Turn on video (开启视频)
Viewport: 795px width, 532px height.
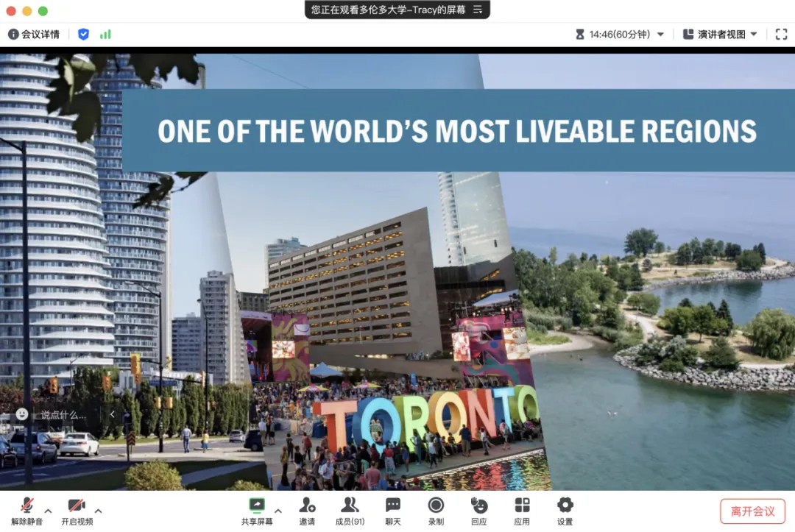point(77,511)
